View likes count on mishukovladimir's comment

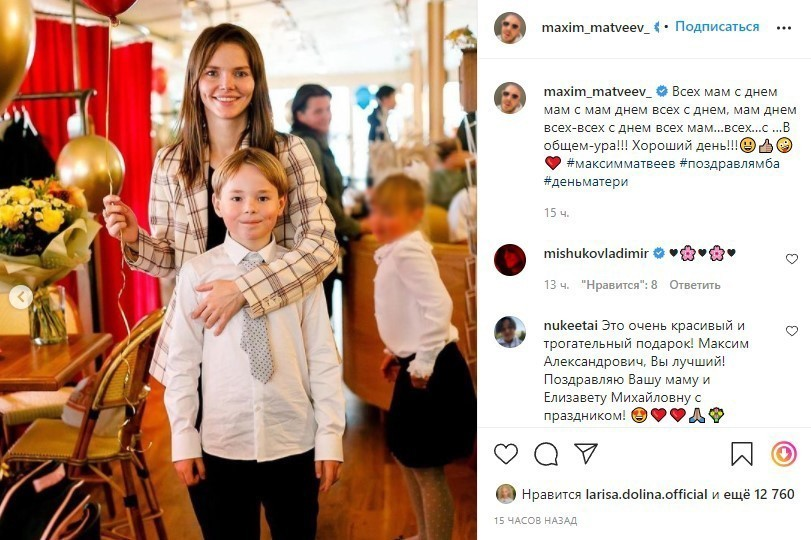[619, 284]
